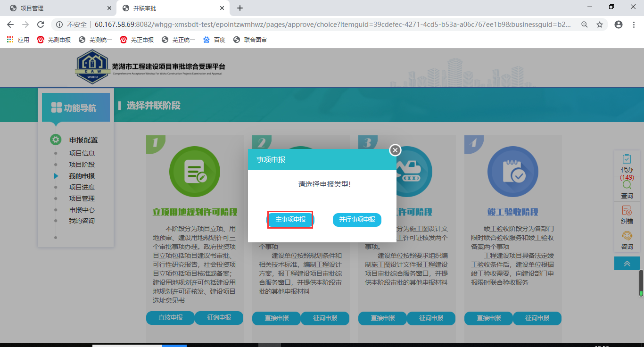
Task: Open the 芜湖申报 bookmark
Action: pyautogui.click(x=54, y=40)
